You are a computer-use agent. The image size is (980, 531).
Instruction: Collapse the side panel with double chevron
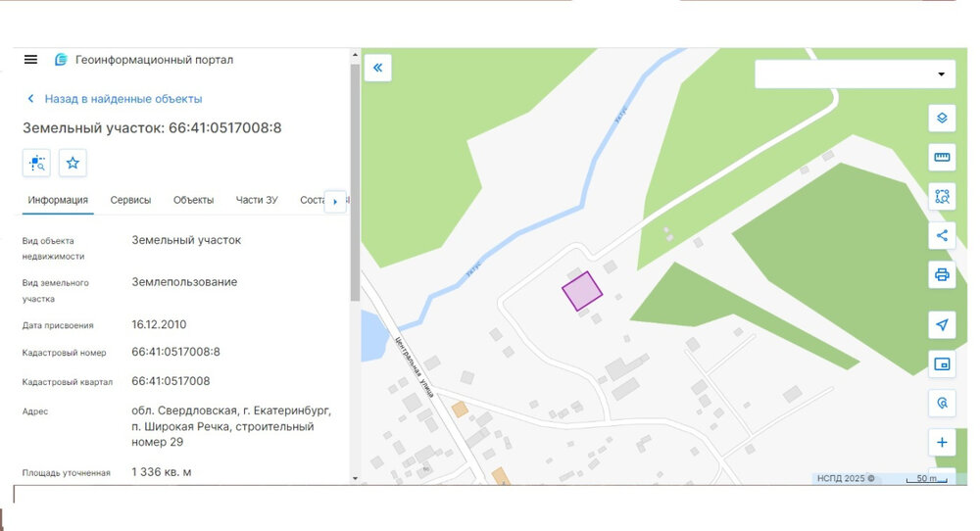pos(378,68)
